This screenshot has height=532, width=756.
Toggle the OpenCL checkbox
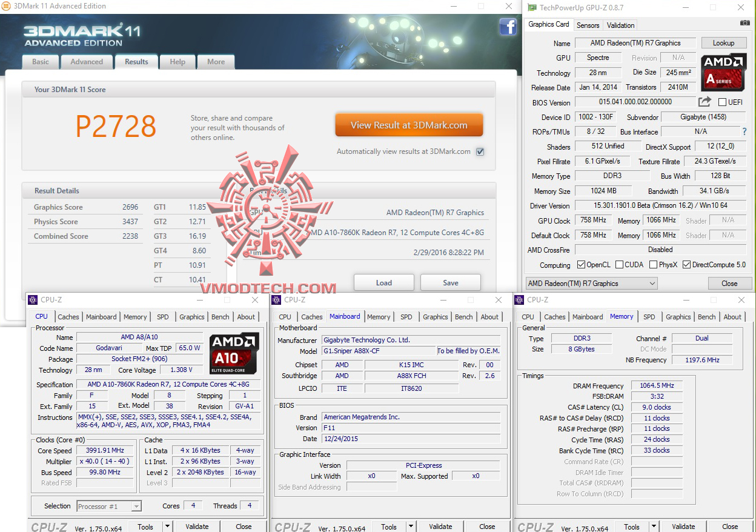click(581, 265)
